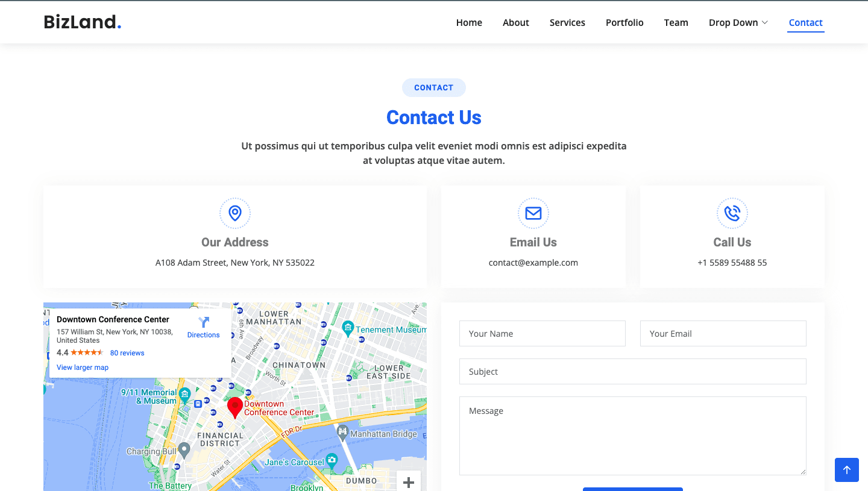Select the About nav link
868x491 pixels.
coord(516,23)
